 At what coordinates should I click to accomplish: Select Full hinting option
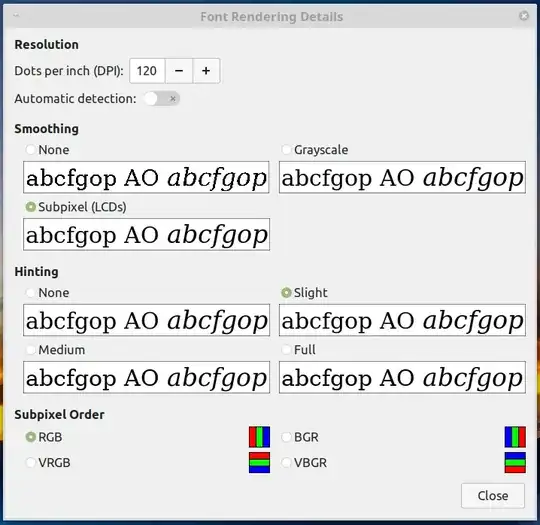coord(286,350)
